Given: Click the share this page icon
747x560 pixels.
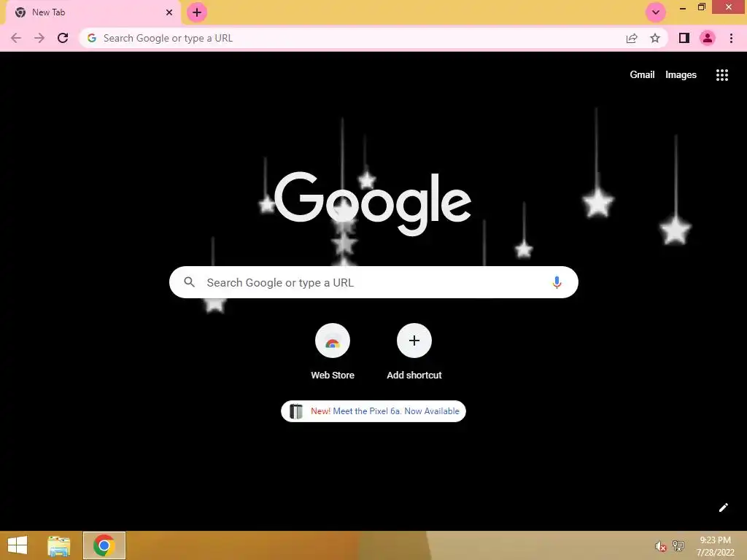Looking at the screenshot, I should pos(632,38).
